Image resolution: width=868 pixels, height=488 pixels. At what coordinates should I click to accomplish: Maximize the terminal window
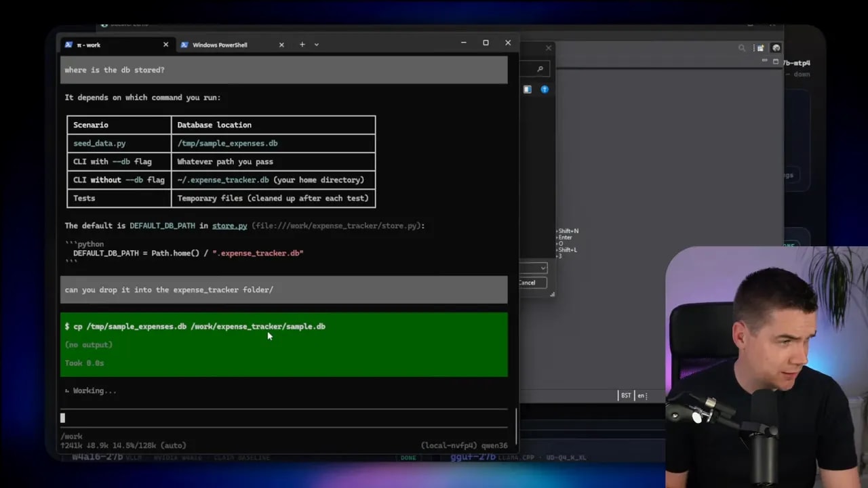(x=486, y=43)
